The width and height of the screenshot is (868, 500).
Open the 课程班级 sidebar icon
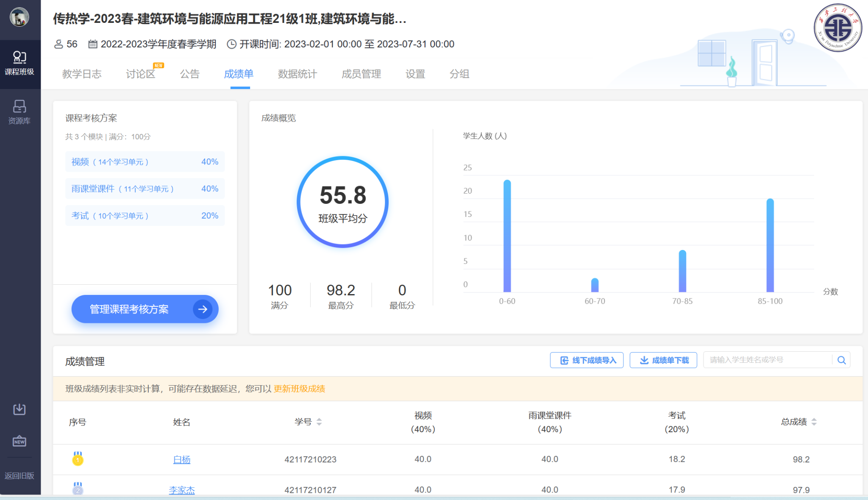pyautogui.click(x=19, y=63)
